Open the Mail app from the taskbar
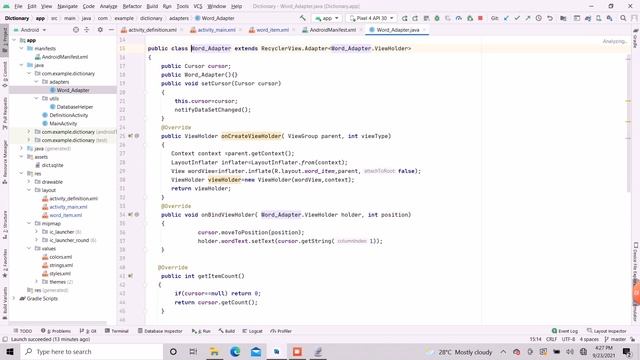The height and width of the screenshot is (360, 640). click(x=256, y=351)
